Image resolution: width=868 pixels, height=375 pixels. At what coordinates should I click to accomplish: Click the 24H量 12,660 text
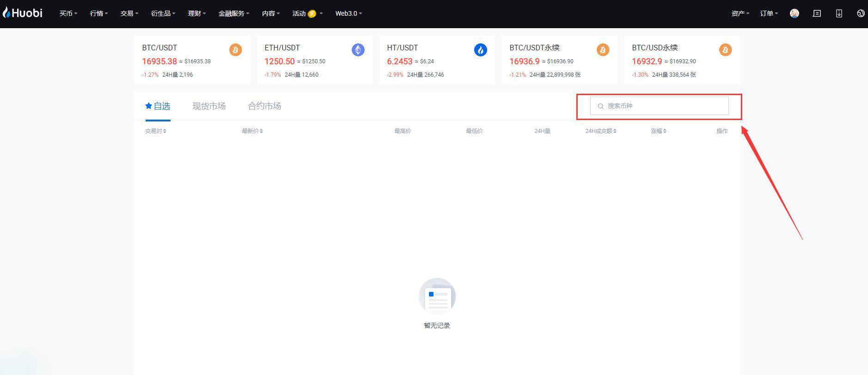[302, 75]
